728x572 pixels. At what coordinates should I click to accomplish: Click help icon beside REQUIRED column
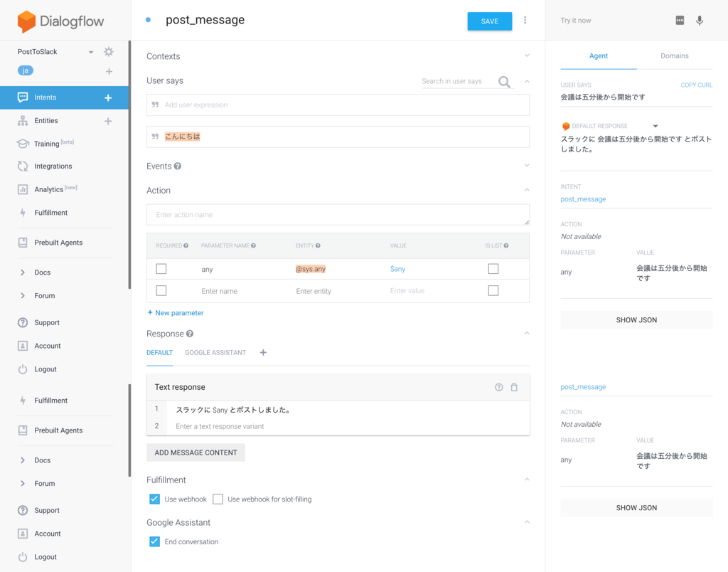(186, 245)
